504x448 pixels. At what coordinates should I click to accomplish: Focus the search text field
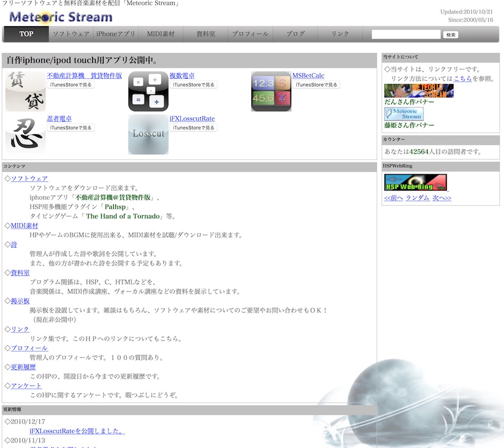tap(406, 34)
